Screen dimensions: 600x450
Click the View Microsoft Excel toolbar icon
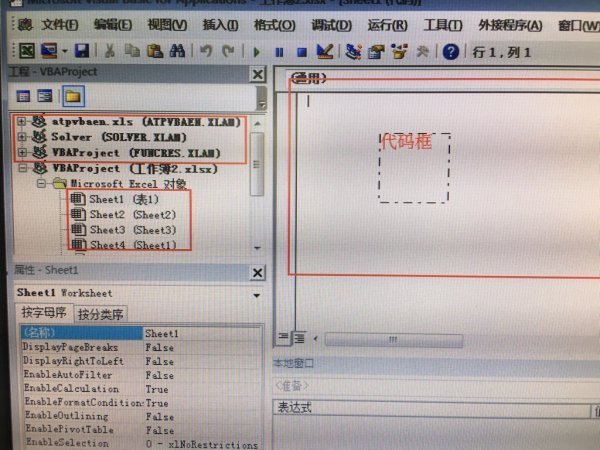27,51
